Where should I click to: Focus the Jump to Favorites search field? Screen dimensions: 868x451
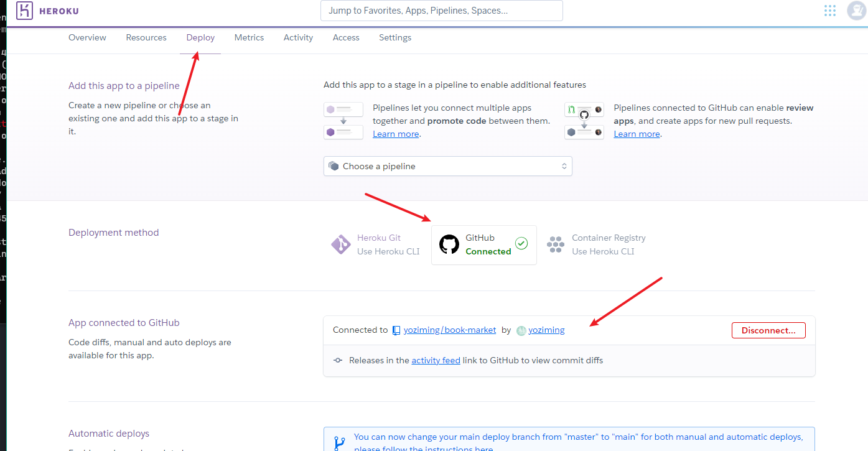click(442, 11)
